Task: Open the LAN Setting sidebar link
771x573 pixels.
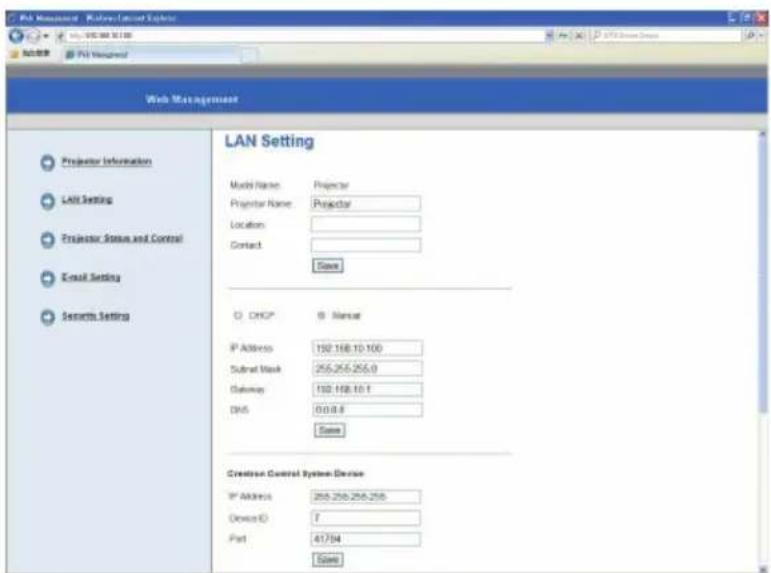Action: point(87,200)
